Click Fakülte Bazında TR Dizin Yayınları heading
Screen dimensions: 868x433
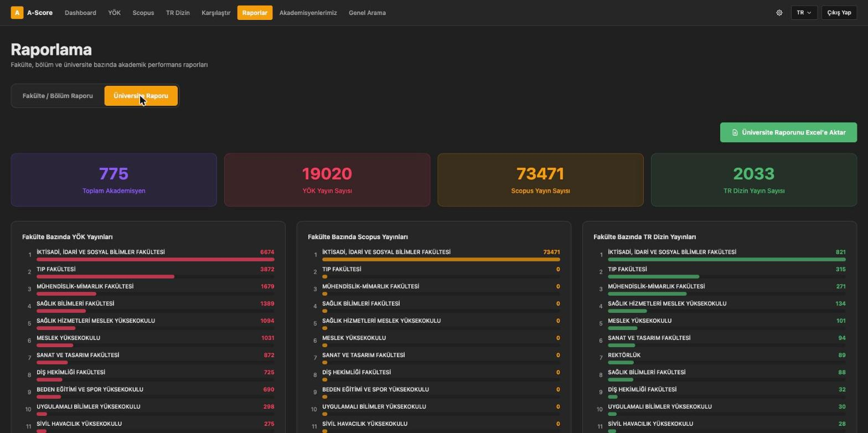pyautogui.click(x=644, y=237)
